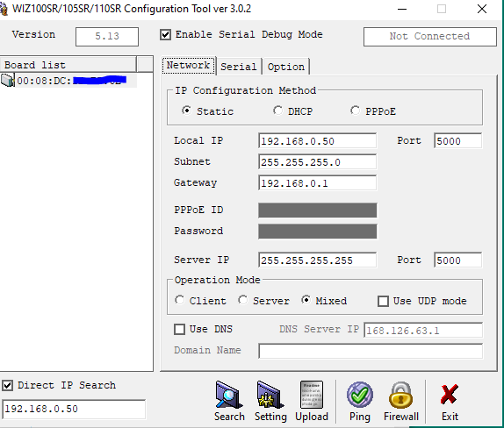504x428 pixels.
Task: Click the Server Port field
Action: (x=457, y=260)
